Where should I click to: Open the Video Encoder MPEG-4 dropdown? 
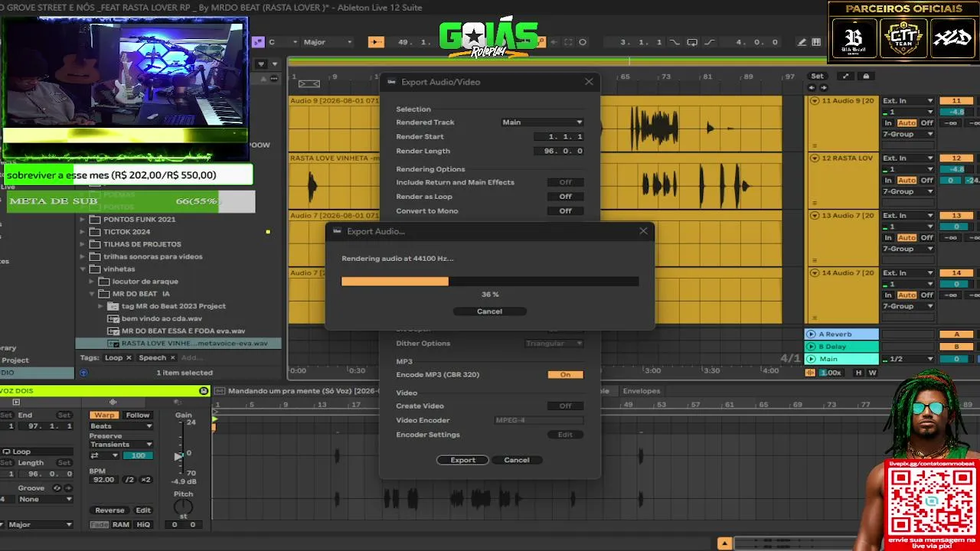point(539,420)
